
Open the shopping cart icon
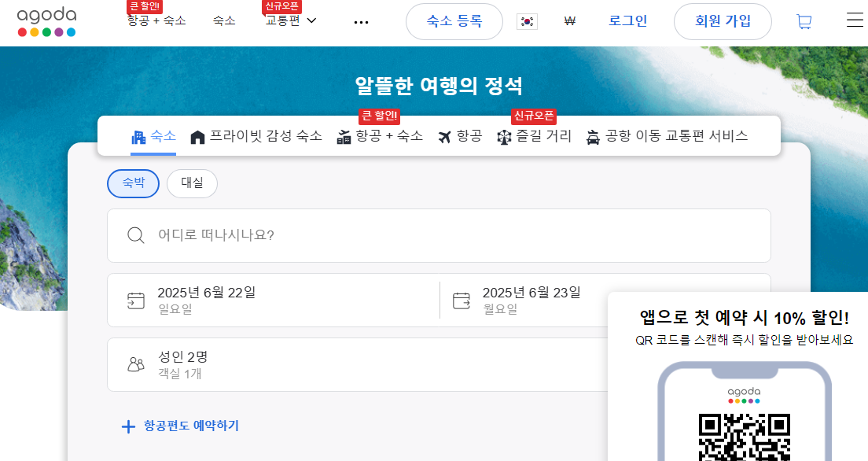tap(804, 21)
